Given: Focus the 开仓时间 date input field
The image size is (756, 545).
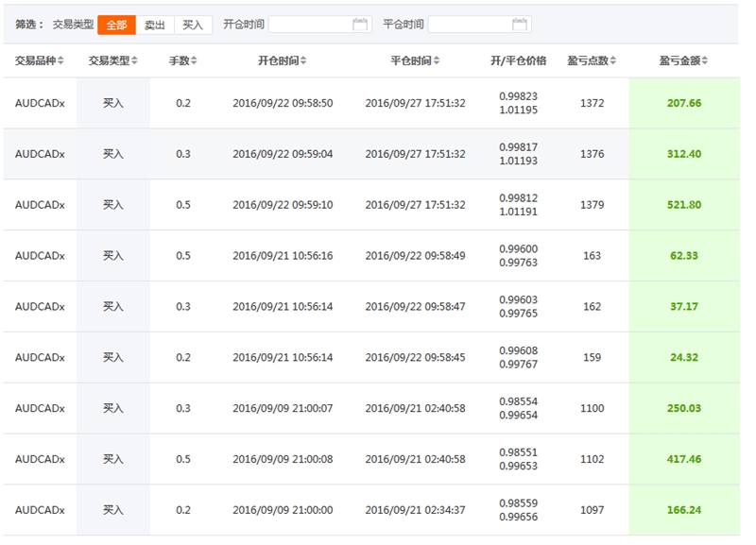Looking at the screenshot, I should pyautogui.click(x=320, y=25).
